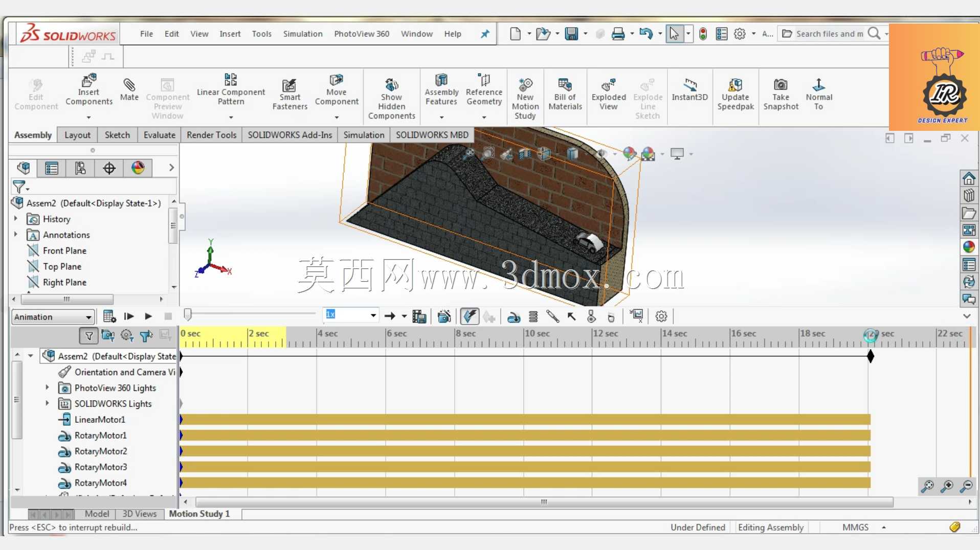Expand SOLIDWORKS Lights node
The height and width of the screenshot is (550, 980).
click(47, 404)
